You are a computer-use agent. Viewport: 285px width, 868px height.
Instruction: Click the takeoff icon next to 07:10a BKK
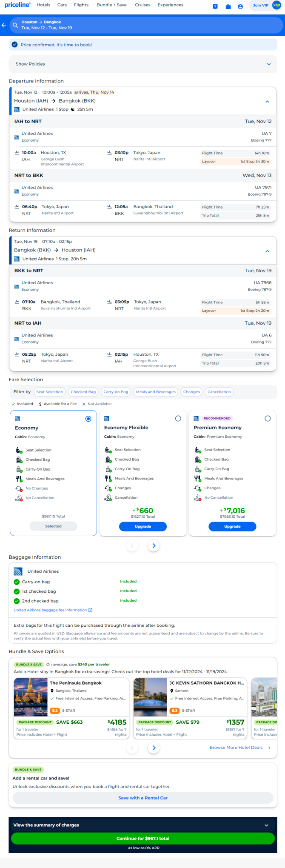[17, 302]
